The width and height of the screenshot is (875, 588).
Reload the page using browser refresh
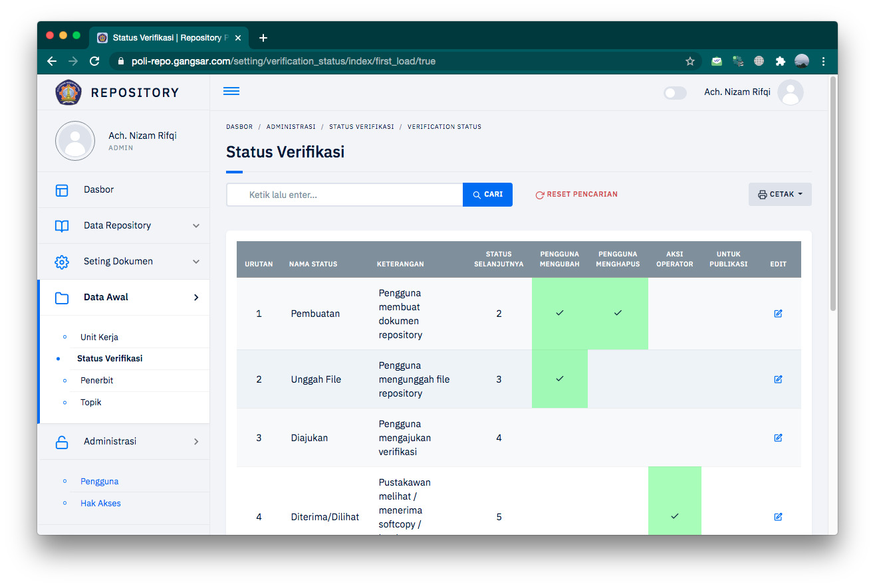tap(94, 61)
